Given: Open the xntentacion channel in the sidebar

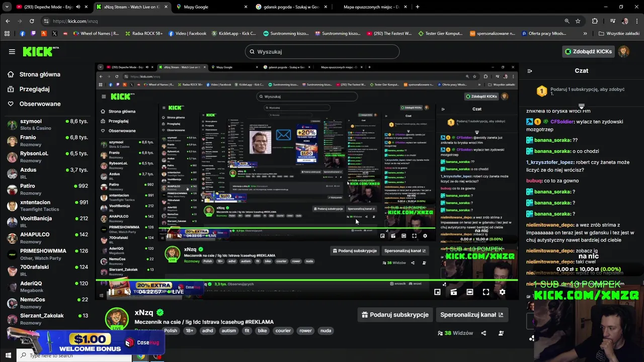Looking at the screenshot, I should tap(48, 205).
